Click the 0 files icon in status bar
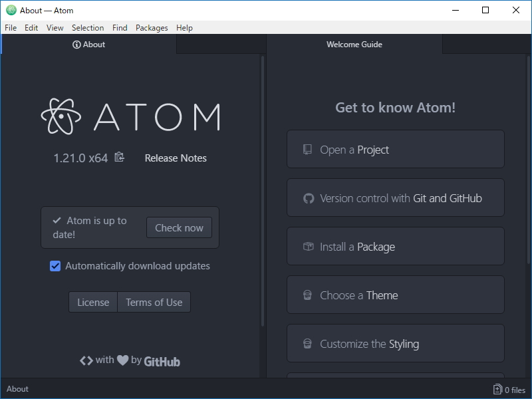 coord(496,389)
